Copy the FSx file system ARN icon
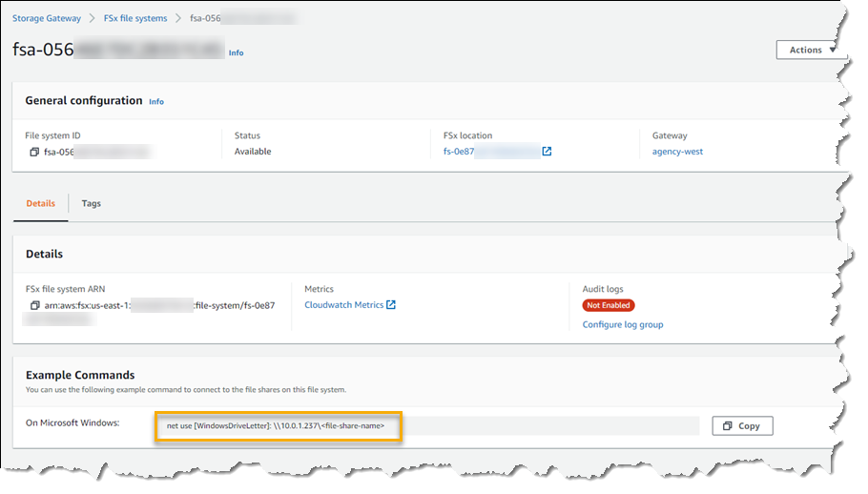The height and width of the screenshot is (494, 868). click(x=35, y=305)
